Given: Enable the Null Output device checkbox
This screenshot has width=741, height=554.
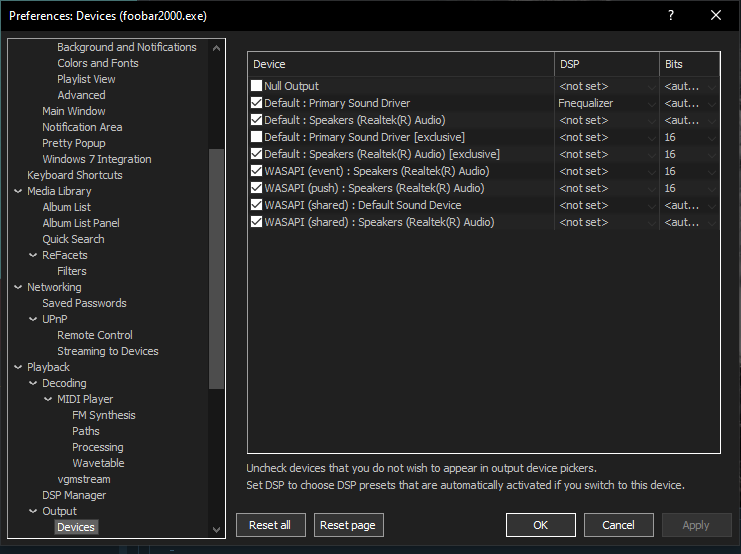Looking at the screenshot, I should pyautogui.click(x=257, y=86).
